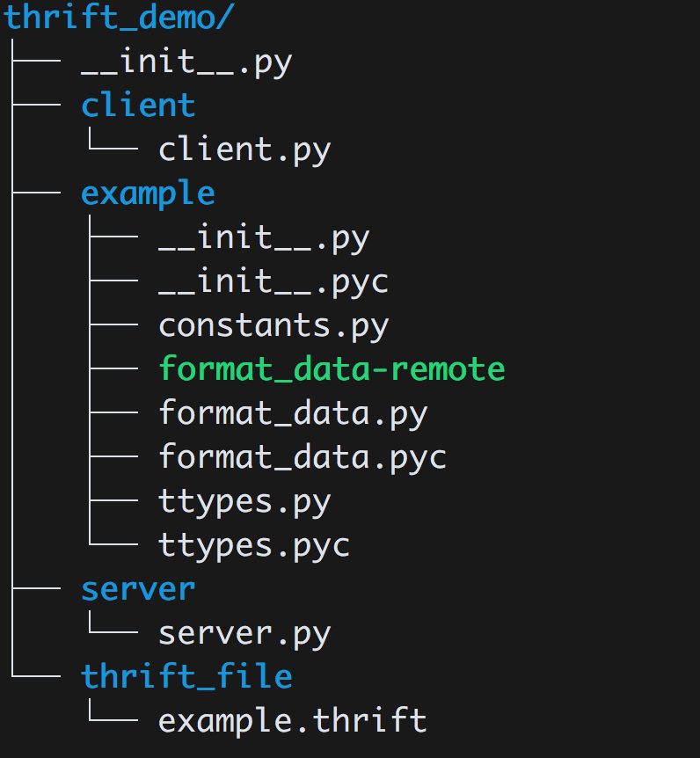700x758 pixels.
Task: Select the thrift_file directory name
Action: [186, 676]
